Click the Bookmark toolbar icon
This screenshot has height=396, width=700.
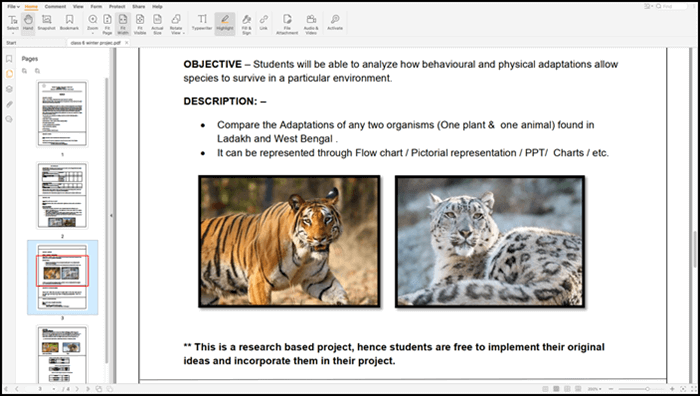coord(69,23)
